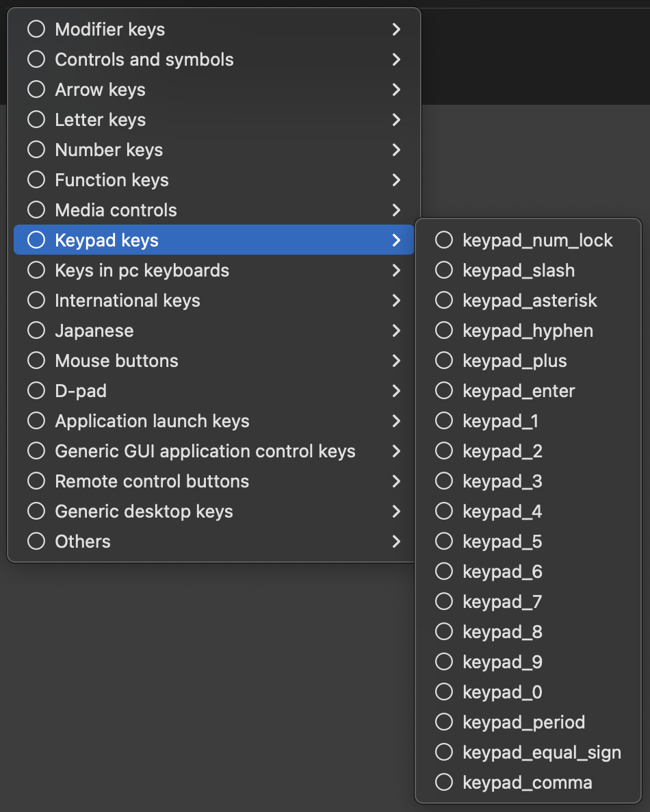
Task: Open International keys category
Action: [213, 301]
